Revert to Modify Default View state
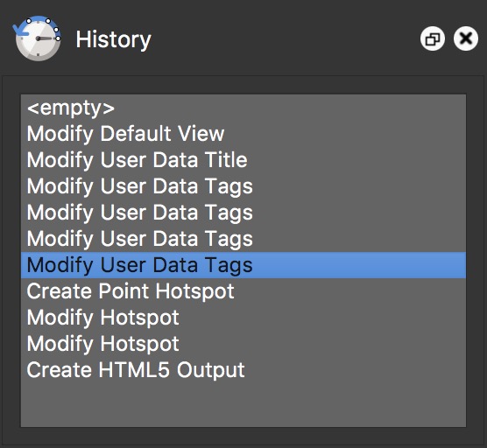 pyautogui.click(x=243, y=134)
